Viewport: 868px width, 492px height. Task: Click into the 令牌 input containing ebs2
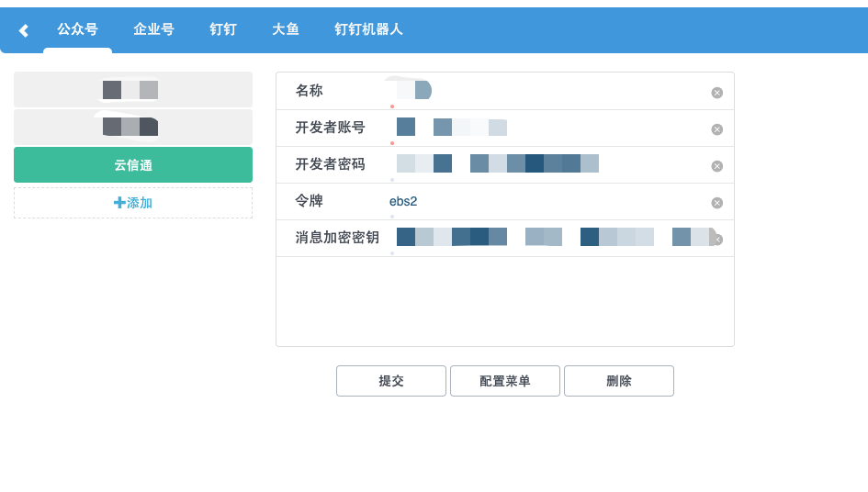click(x=542, y=201)
